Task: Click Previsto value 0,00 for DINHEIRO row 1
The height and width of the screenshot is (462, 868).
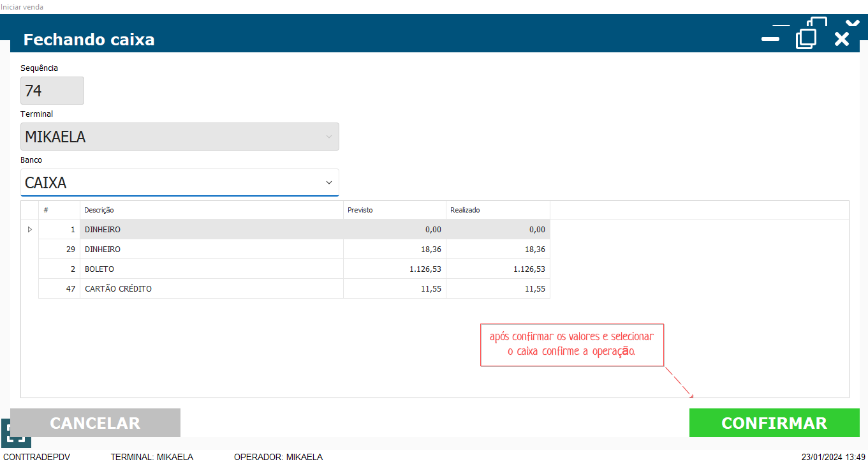Action: pos(395,229)
